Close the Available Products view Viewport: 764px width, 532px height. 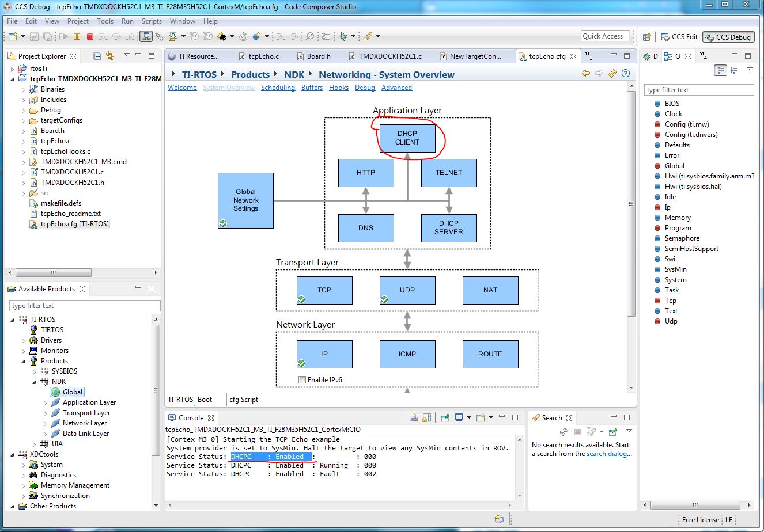tap(82, 289)
